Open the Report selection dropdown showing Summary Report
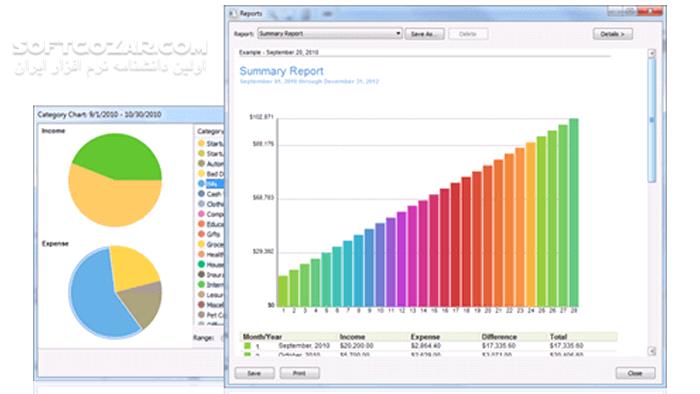 (x=329, y=33)
